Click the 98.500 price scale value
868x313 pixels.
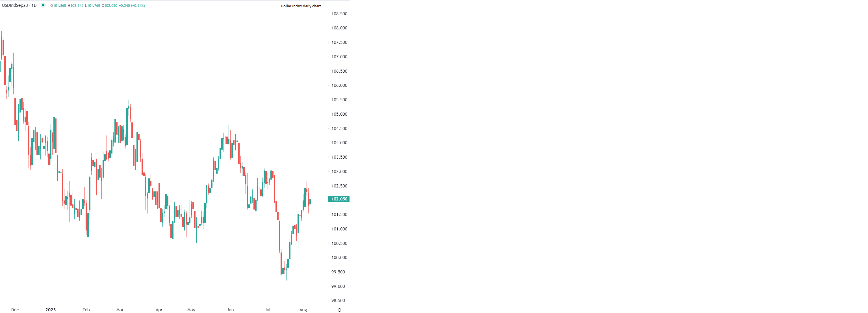coord(338,300)
